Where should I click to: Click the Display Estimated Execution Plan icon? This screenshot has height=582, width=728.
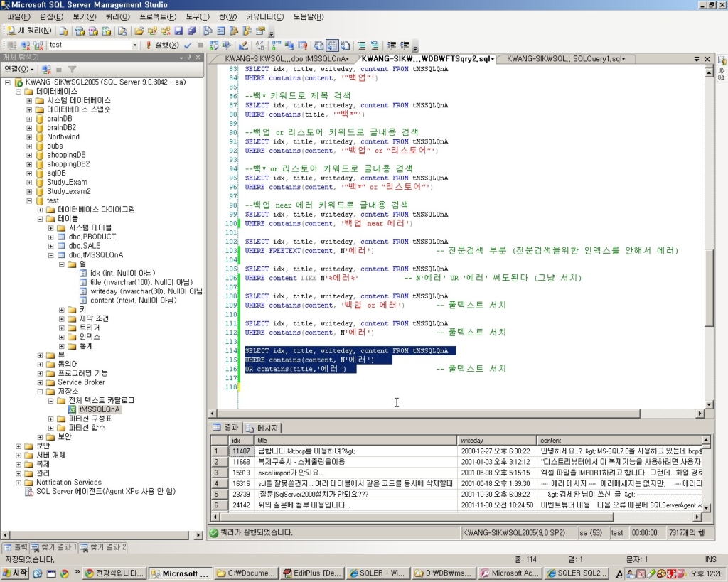coord(213,45)
